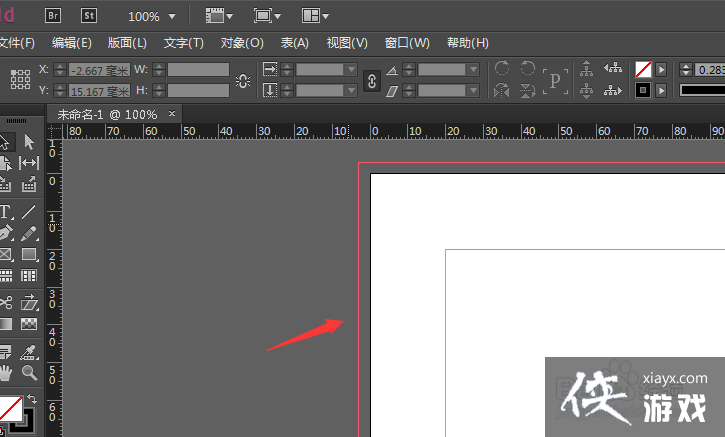Select the Content Collector tool

5,185
